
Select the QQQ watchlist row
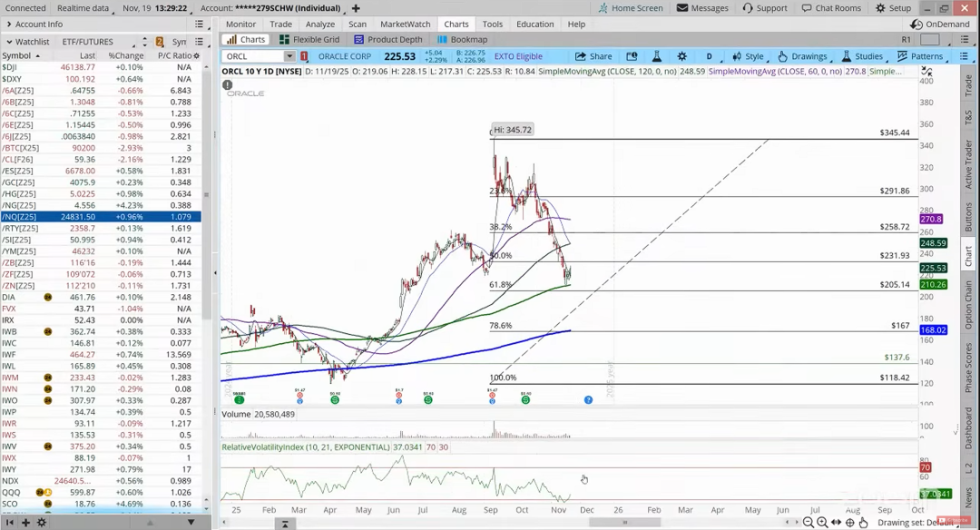(x=101, y=493)
